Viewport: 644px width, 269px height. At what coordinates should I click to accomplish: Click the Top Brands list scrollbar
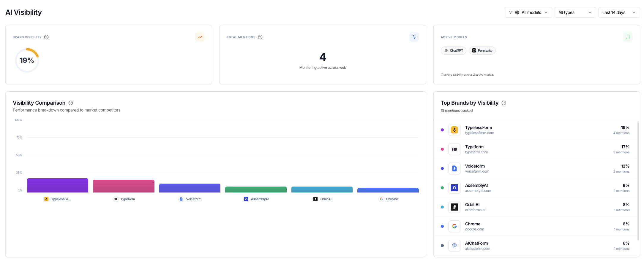point(638,181)
